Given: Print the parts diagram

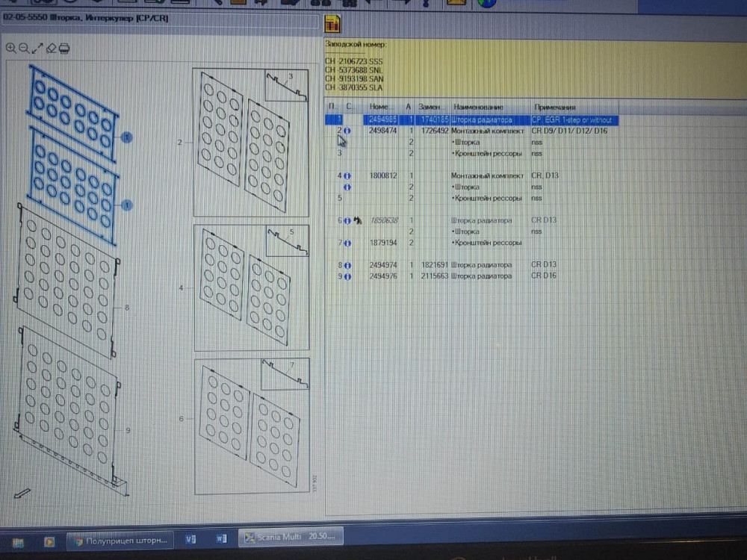Looking at the screenshot, I should pos(64,49).
